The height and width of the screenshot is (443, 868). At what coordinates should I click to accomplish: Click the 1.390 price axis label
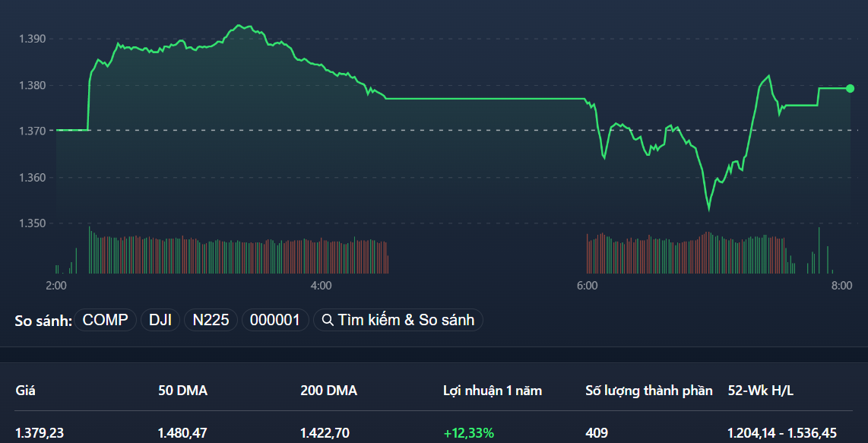(x=33, y=39)
